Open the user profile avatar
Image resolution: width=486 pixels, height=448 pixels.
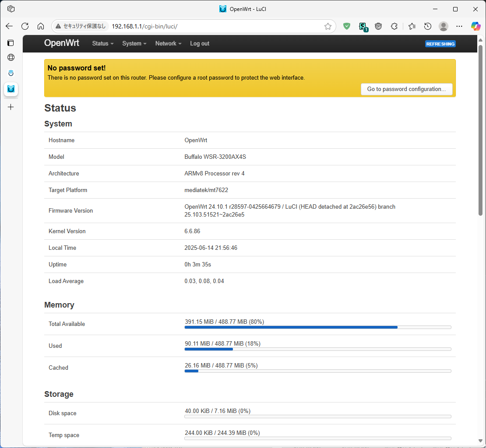pyautogui.click(x=444, y=26)
